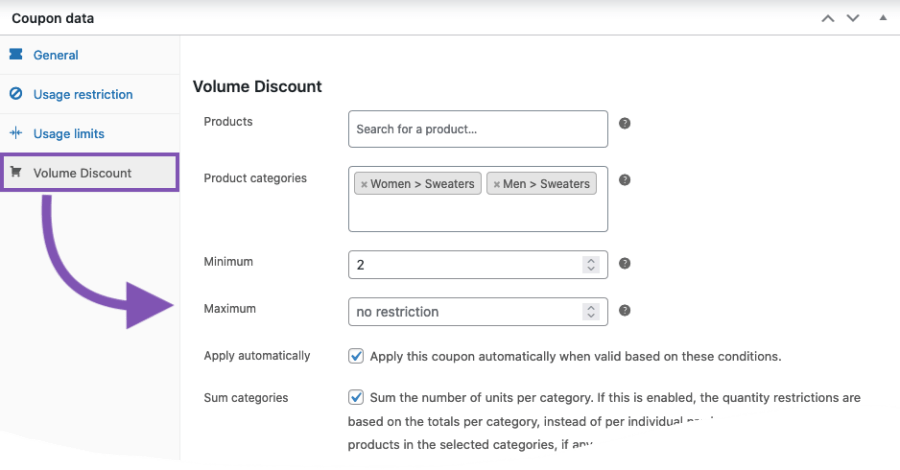Adjust the Minimum quantity stepper arrows
Viewport: 900px width, 470px height.
[591, 265]
